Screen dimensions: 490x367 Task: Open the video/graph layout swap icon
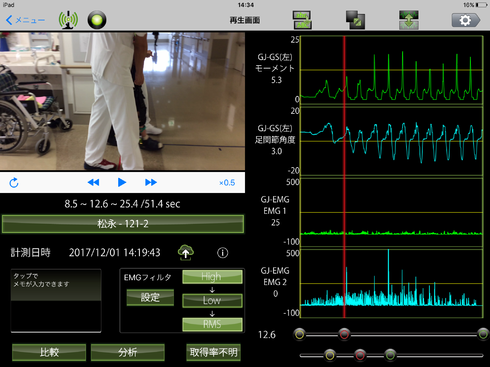302,20
